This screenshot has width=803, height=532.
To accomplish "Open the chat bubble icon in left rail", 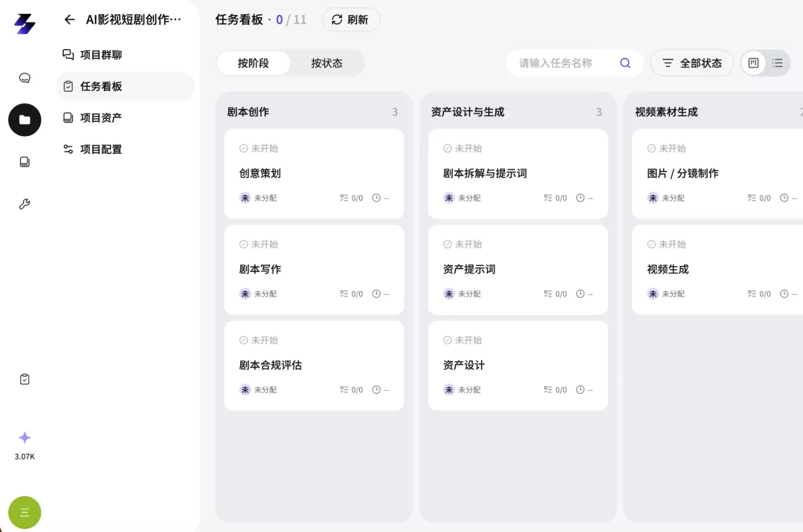I will click(25, 78).
